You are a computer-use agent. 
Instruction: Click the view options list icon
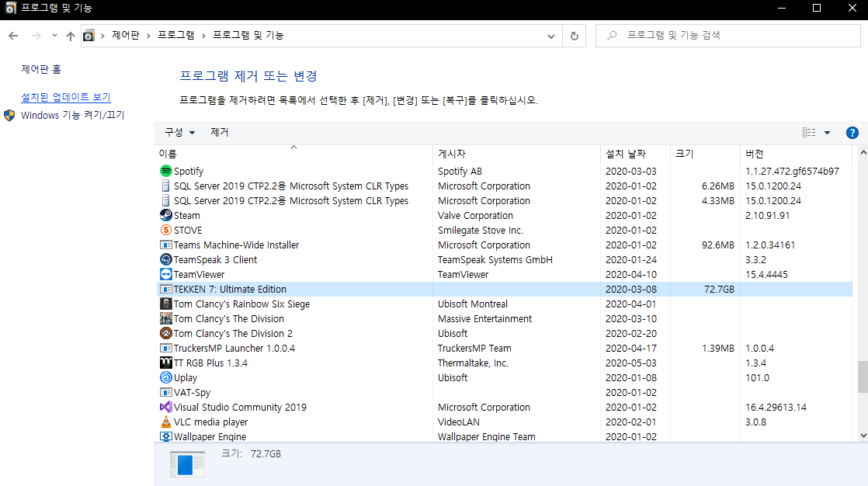pyautogui.click(x=809, y=132)
